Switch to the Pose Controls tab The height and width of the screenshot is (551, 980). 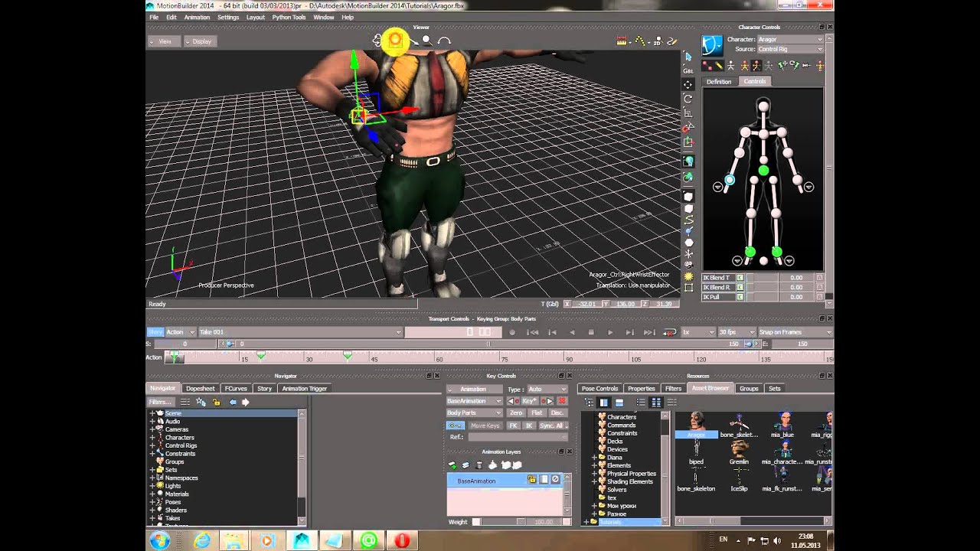pyautogui.click(x=599, y=389)
